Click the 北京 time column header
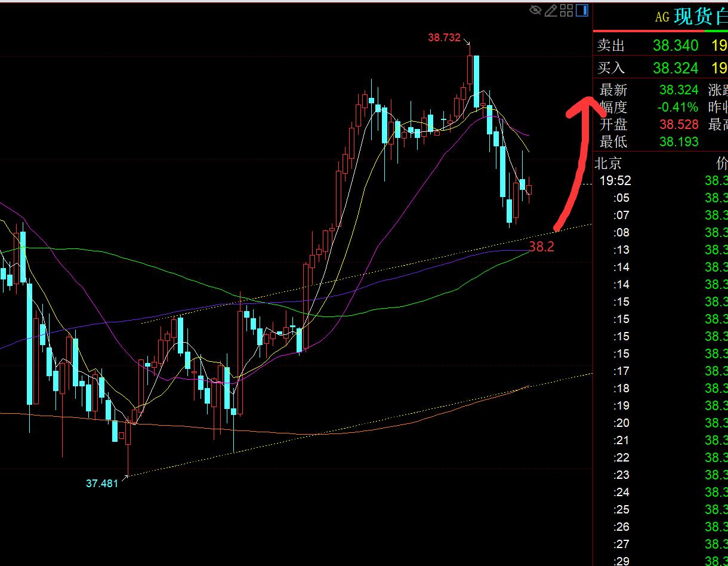 [x=608, y=163]
